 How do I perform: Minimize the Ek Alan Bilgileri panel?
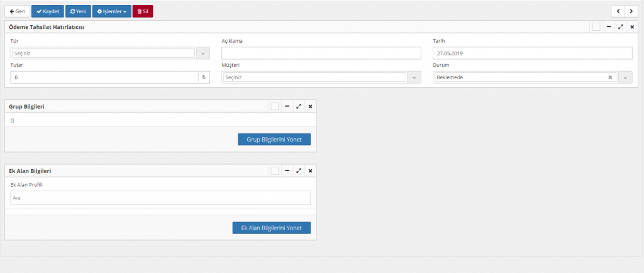pyautogui.click(x=287, y=170)
